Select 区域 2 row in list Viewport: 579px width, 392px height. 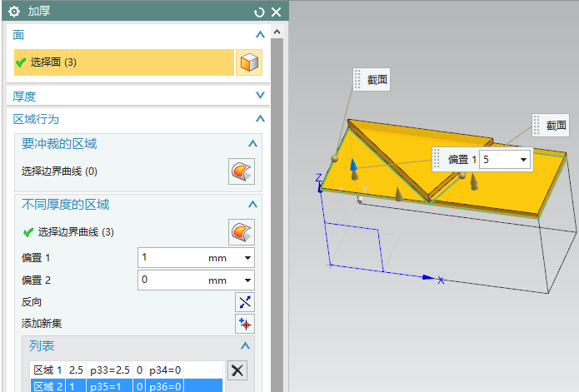pos(125,386)
